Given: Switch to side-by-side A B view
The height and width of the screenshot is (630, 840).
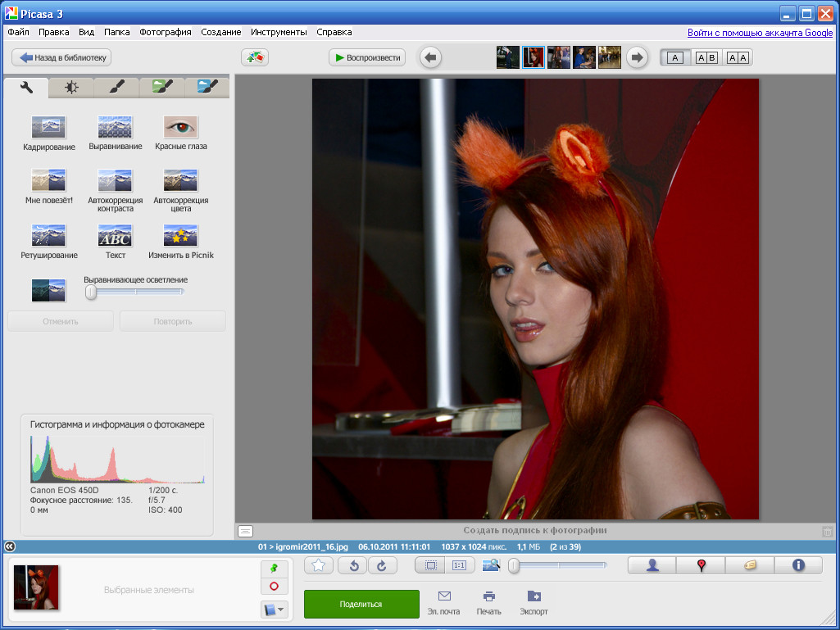Looking at the screenshot, I should [x=706, y=58].
